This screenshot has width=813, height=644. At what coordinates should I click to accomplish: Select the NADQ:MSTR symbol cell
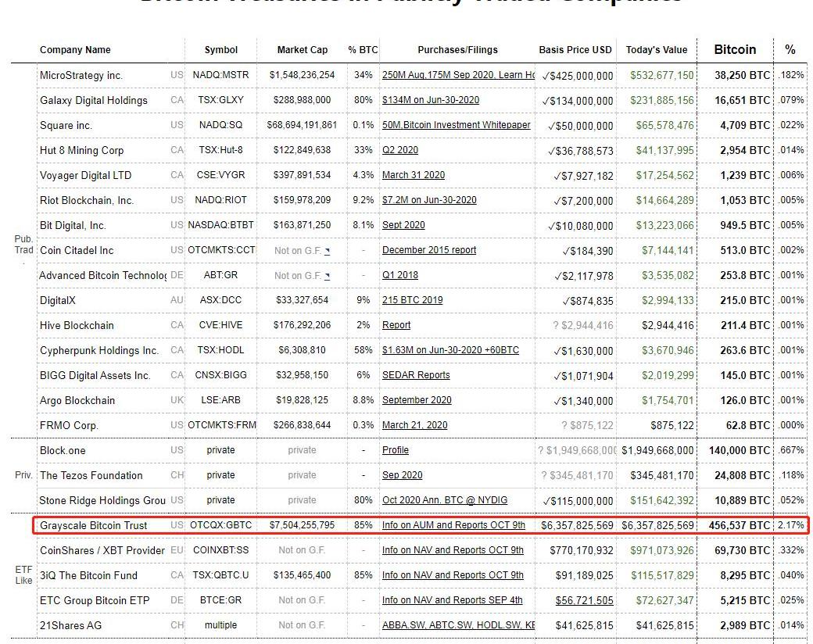tap(220, 76)
